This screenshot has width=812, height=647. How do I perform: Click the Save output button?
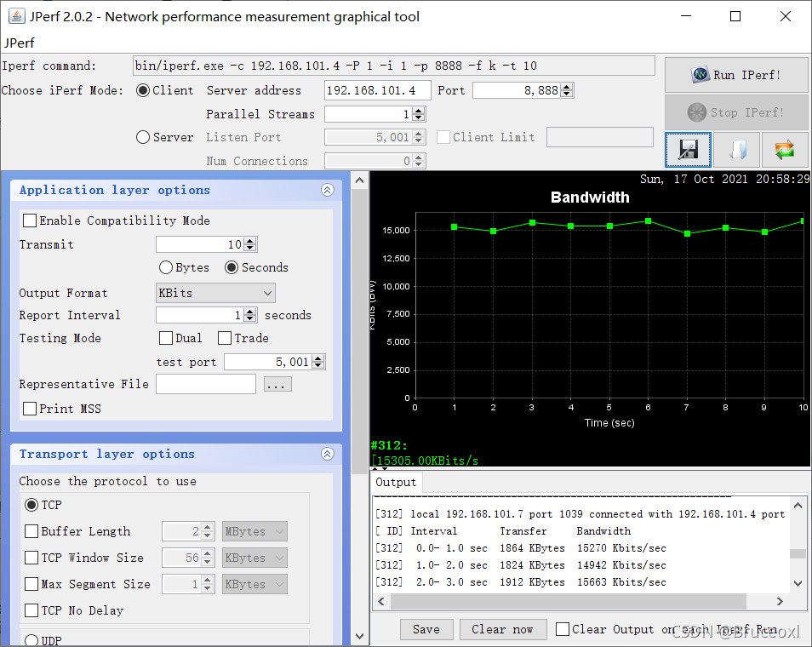(x=426, y=629)
